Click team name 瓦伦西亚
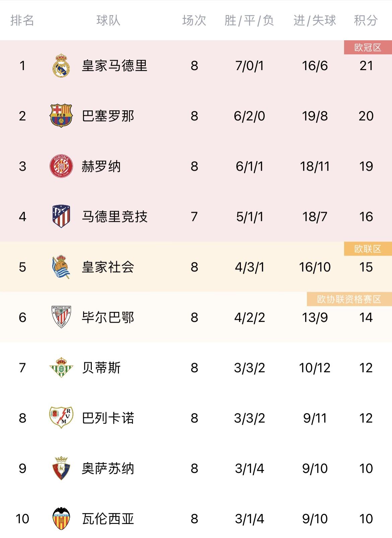The image size is (392, 538). 108,519
